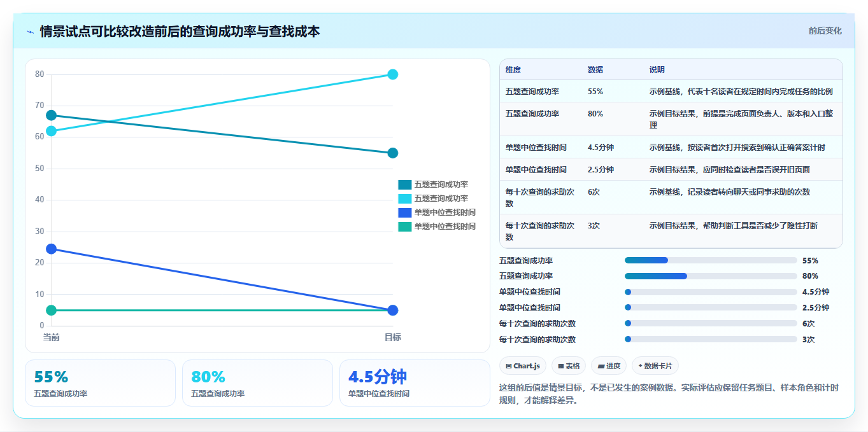Click the footnote paragraph starting 这组前后值是情景目标
This screenshot has height=432, width=868.
[x=670, y=394]
